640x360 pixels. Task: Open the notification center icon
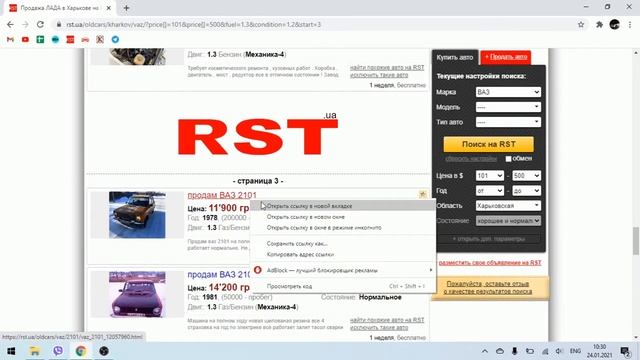pyautogui.click(x=625, y=351)
